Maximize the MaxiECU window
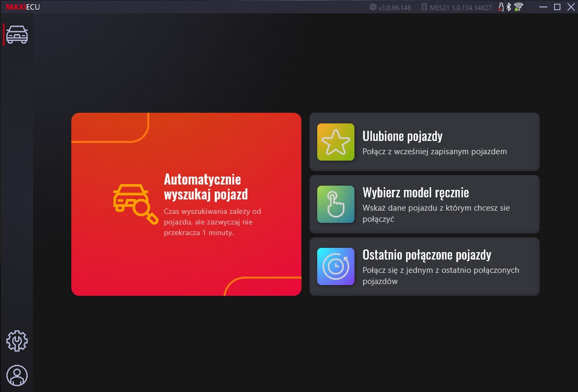Screen dimensions: 578x392 click(557, 7)
